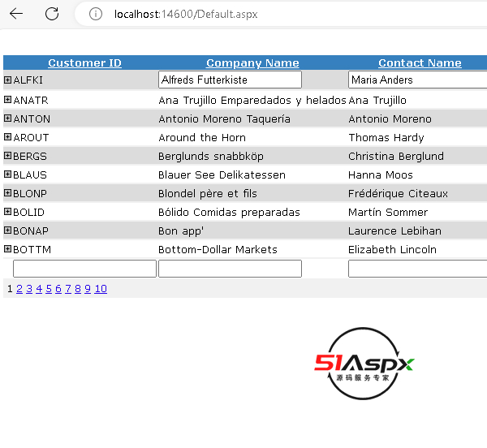Expand the BERGS row
The height and width of the screenshot is (448, 487).
click(x=7, y=155)
